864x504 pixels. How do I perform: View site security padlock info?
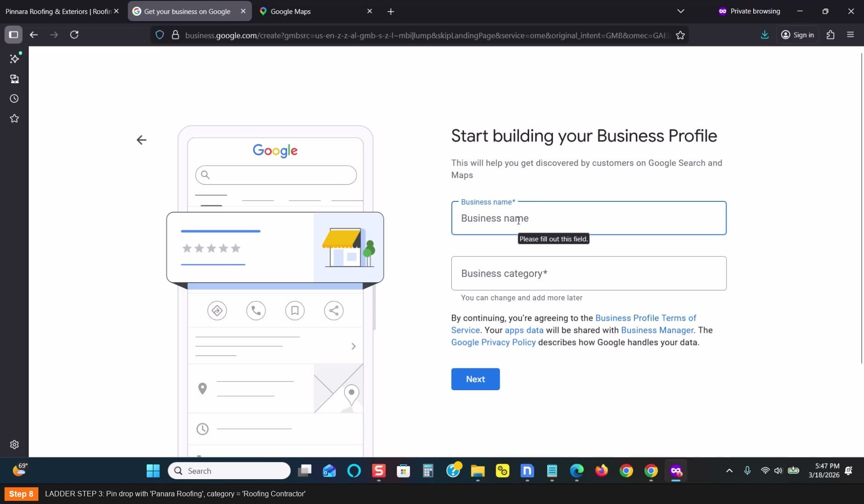click(176, 35)
